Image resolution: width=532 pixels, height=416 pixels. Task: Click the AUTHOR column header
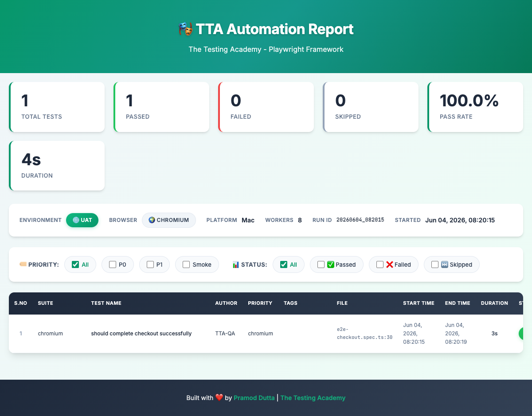[226, 303]
